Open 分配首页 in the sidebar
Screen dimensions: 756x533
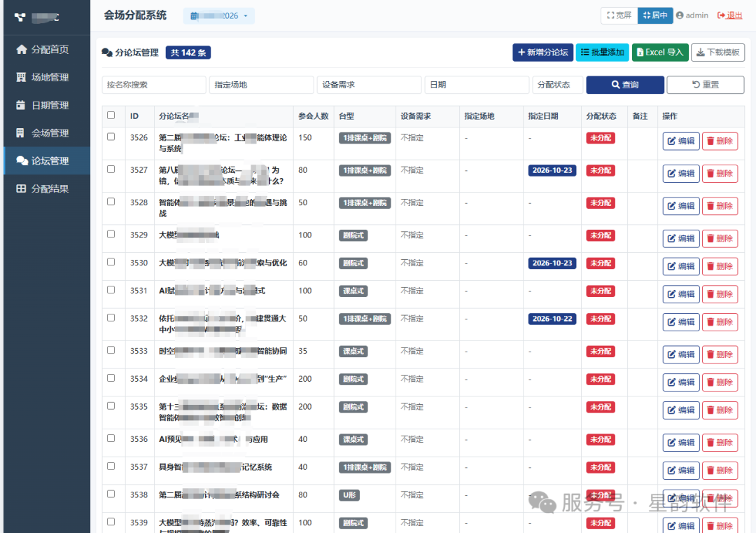click(47, 49)
